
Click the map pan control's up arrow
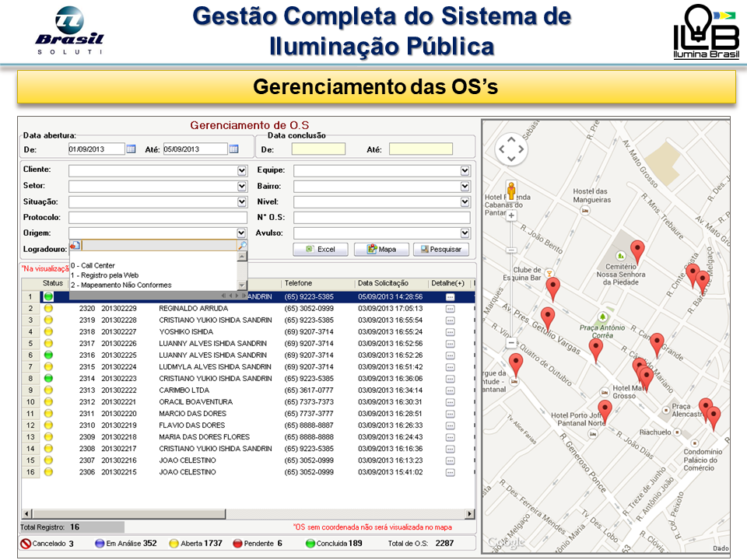(x=511, y=140)
